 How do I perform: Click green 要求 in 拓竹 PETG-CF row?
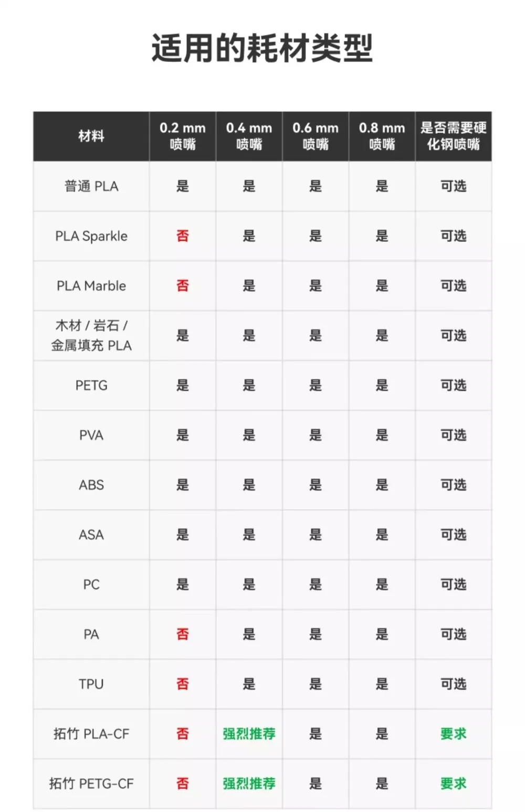click(x=453, y=784)
